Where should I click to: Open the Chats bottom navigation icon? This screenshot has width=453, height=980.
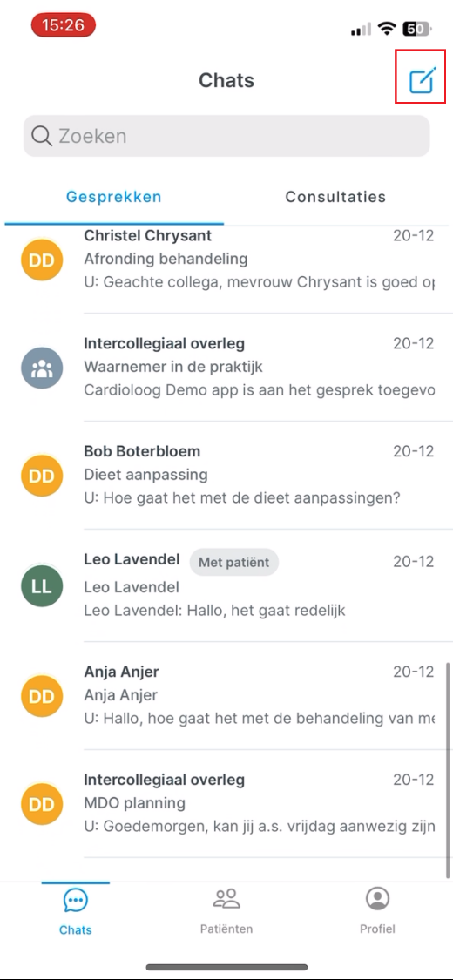click(76, 900)
